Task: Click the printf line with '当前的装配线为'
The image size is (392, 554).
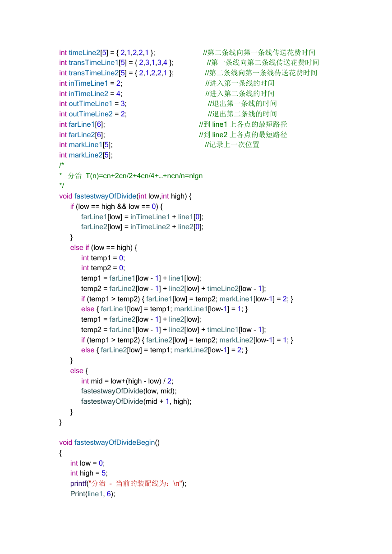Action: pyautogui.click(x=128, y=484)
